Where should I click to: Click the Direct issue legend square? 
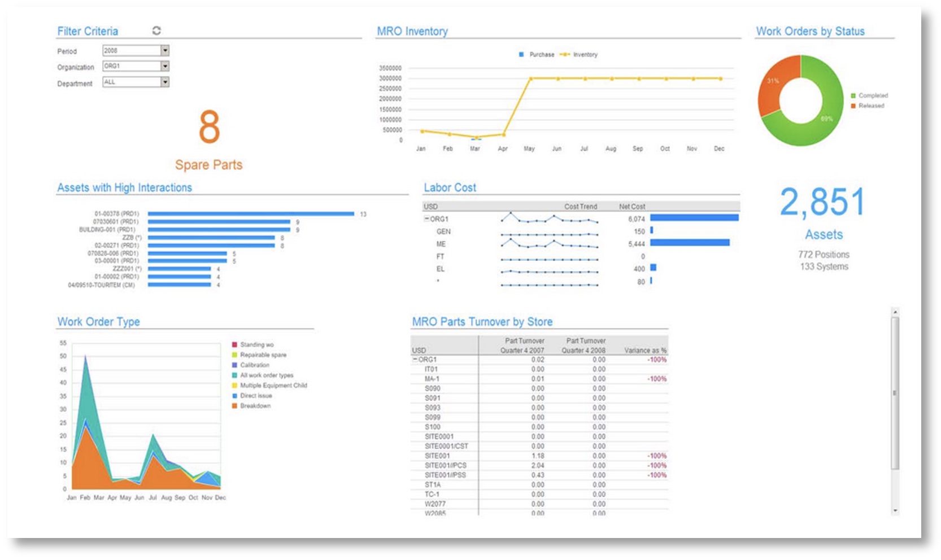point(234,396)
